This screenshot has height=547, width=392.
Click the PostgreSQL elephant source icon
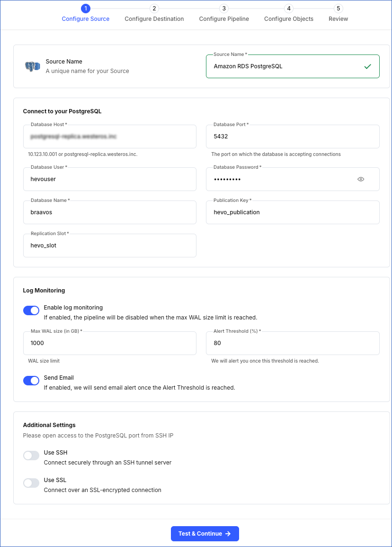(31, 66)
